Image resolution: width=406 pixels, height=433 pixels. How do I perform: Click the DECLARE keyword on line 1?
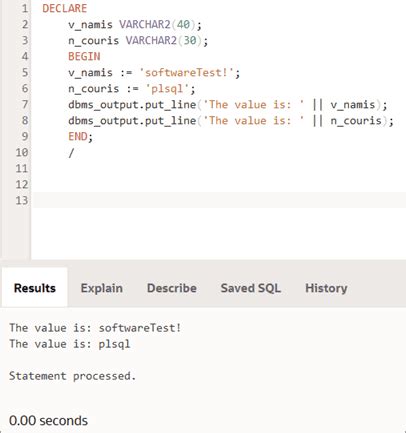coord(65,8)
